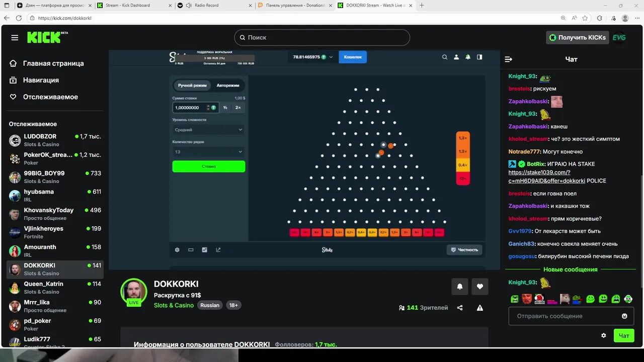644x362 pixels.
Task: Double the bet with 2× button
Action: [x=238, y=108]
